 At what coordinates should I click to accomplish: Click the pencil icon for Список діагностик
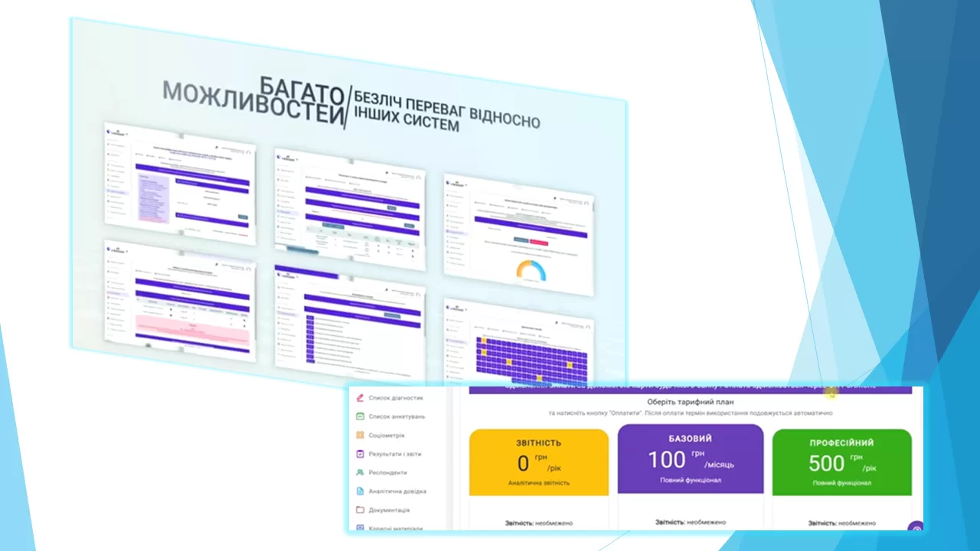tap(360, 398)
